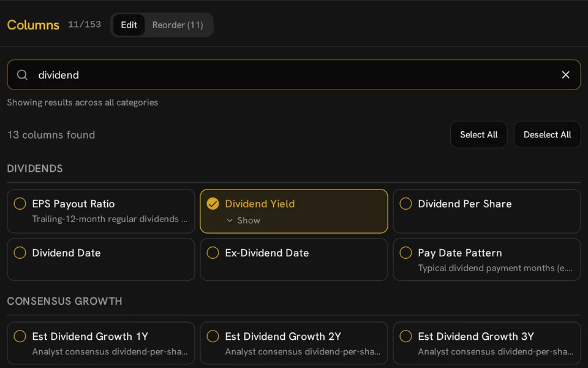Click 'Typical dividend payment months' description
588x368 pixels.
[x=495, y=268]
